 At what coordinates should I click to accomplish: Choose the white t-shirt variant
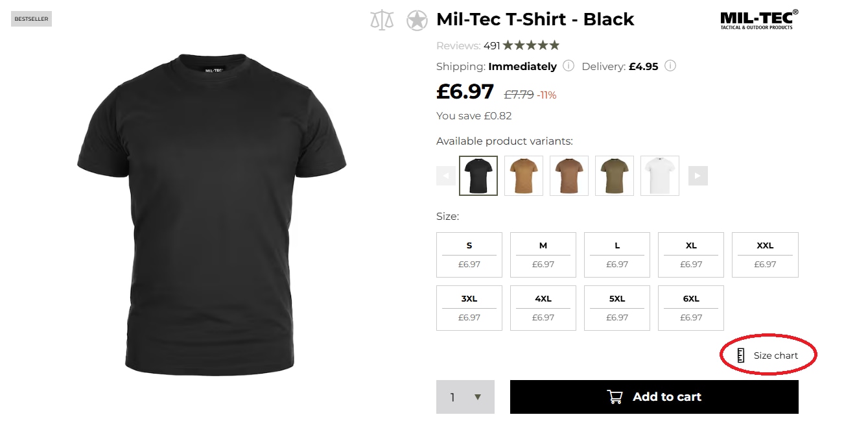pyautogui.click(x=659, y=175)
